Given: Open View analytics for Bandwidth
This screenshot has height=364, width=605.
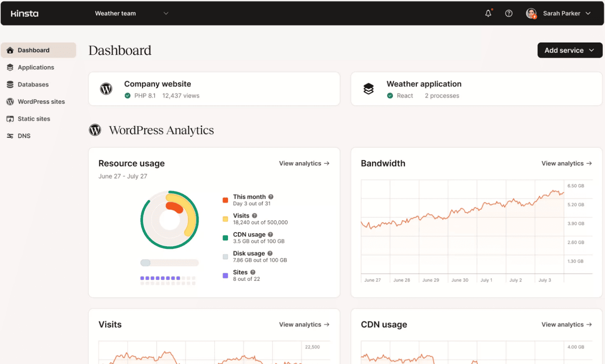Looking at the screenshot, I should pos(567,163).
